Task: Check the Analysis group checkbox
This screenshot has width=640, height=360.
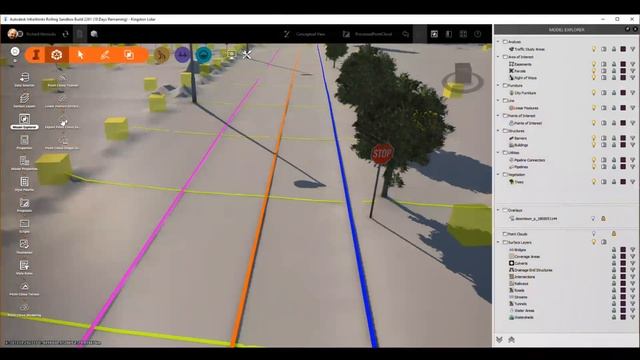Action: pos(505,42)
